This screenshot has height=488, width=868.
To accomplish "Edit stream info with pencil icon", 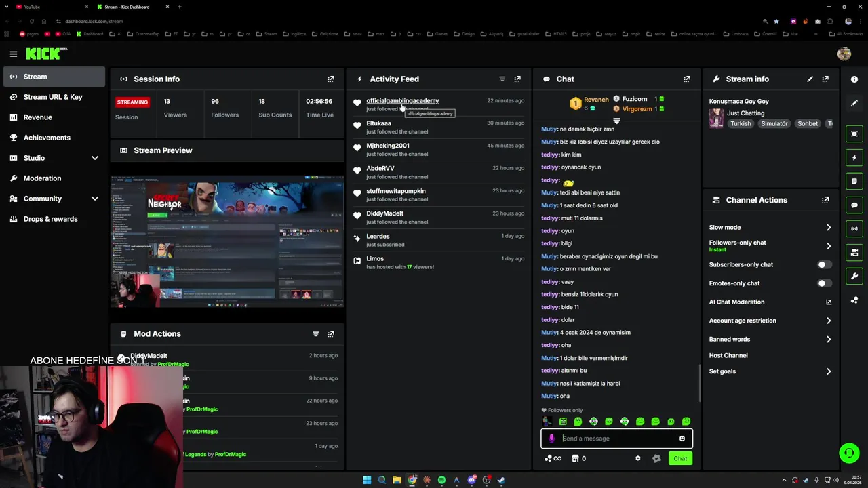I will click(810, 79).
